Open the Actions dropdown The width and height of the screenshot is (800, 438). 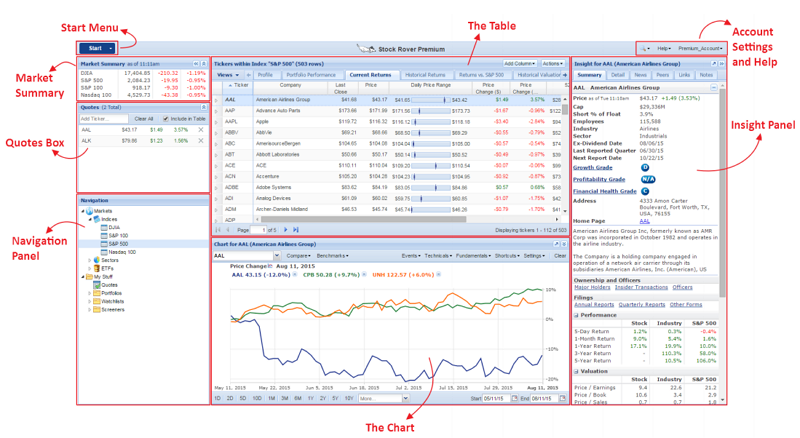(553, 64)
